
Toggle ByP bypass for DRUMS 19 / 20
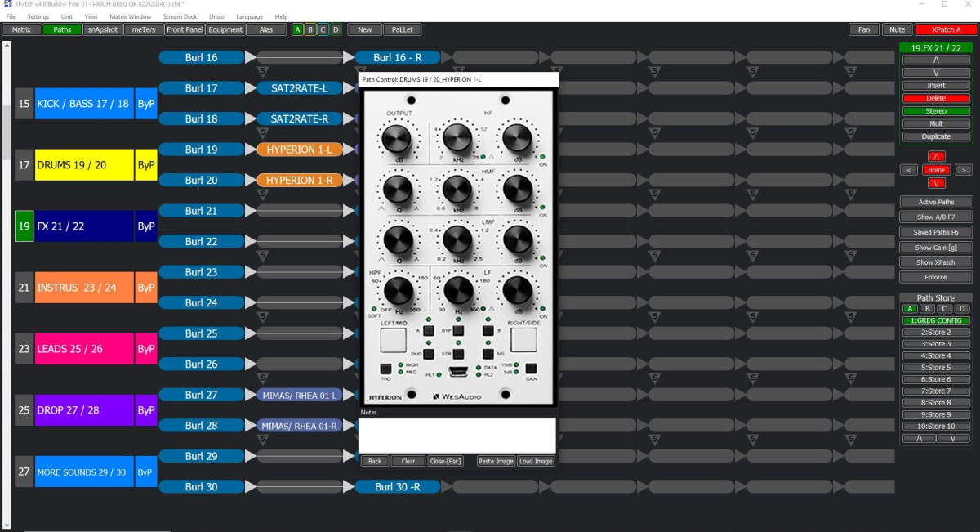(146, 165)
